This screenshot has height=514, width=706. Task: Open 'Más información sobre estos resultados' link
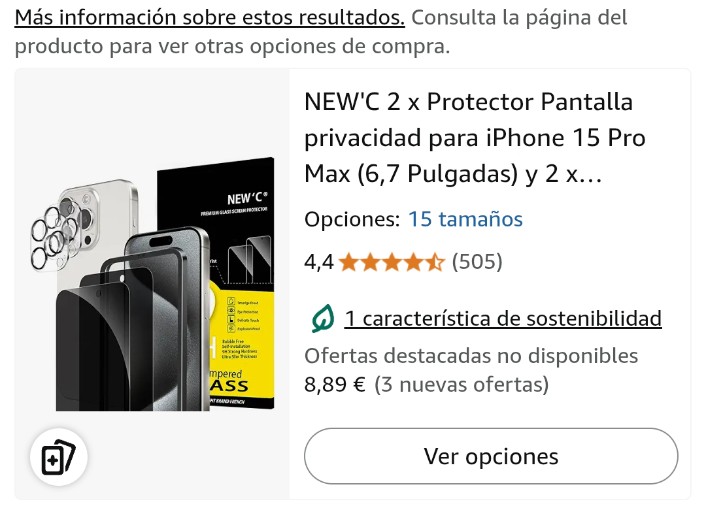pyautogui.click(x=210, y=18)
